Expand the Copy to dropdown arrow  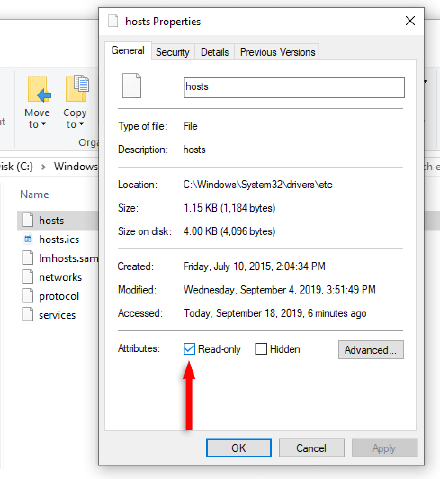click(81, 124)
